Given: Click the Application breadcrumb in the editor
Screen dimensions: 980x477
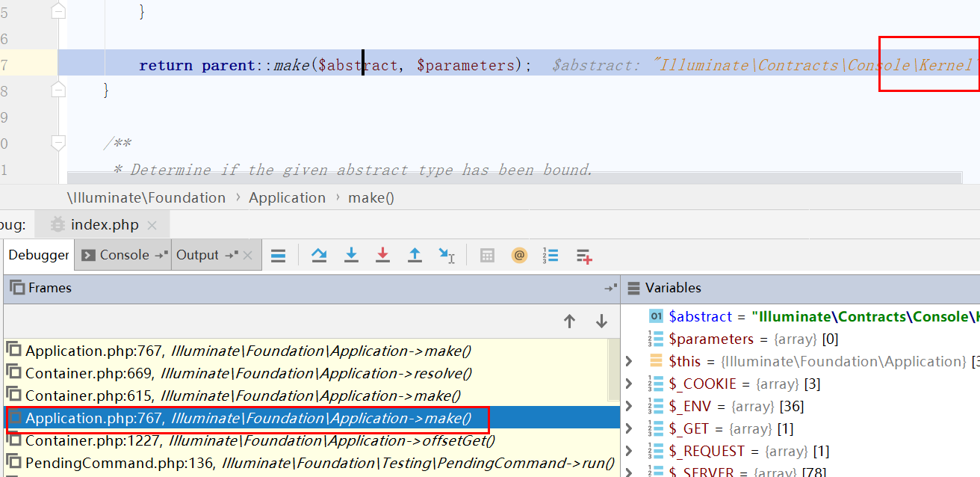Looking at the screenshot, I should pyautogui.click(x=287, y=198).
